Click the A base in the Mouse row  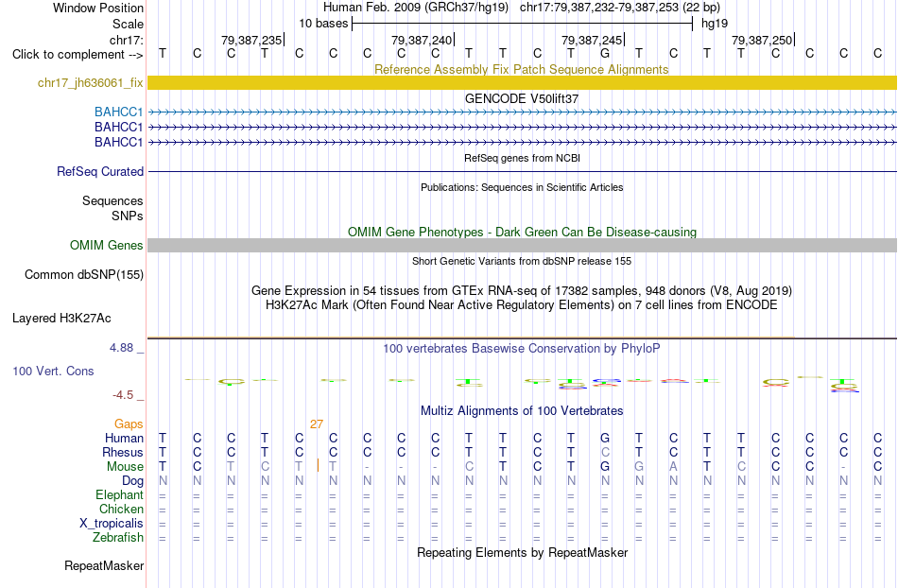click(673, 467)
